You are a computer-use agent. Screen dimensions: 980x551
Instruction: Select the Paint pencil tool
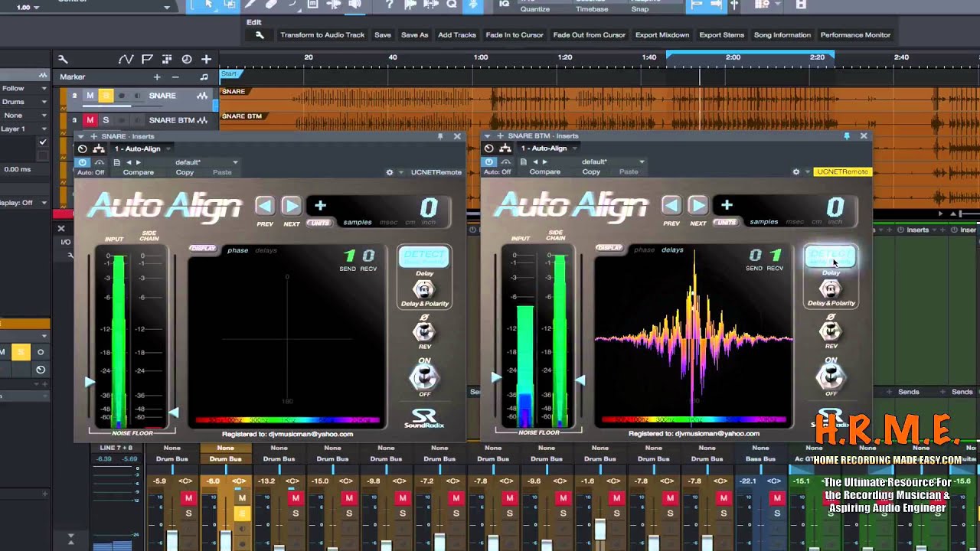[x=250, y=5]
